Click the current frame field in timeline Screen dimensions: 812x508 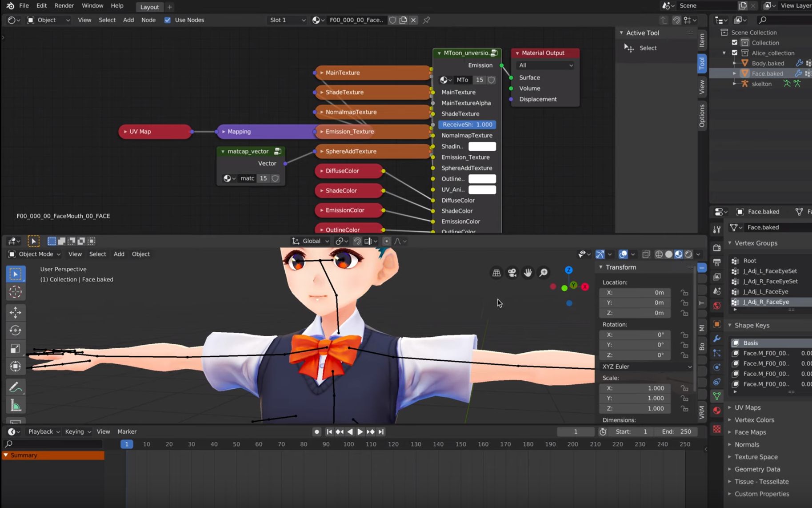[576, 432]
